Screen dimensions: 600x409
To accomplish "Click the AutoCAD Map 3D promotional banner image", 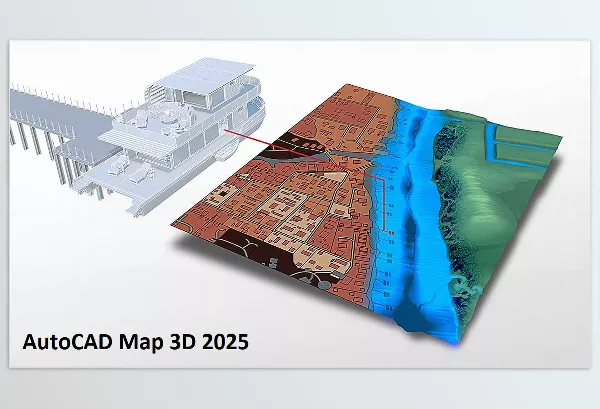I will coord(300,204).
